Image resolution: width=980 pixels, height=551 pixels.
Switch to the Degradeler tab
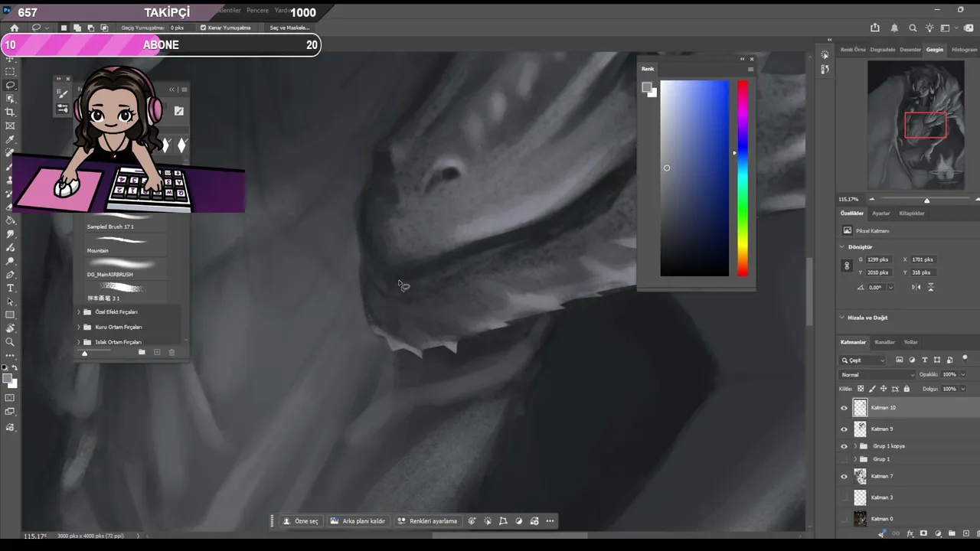pyautogui.click(x=883, y=50)
